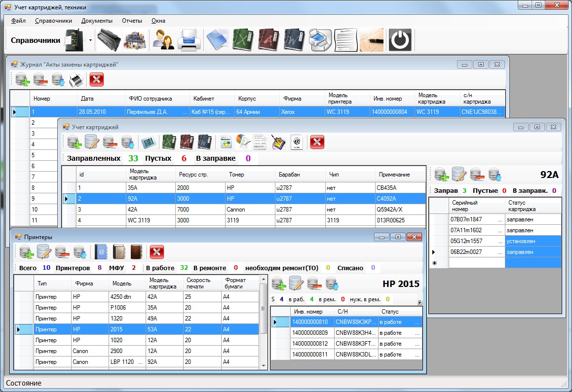
Task: Click the blue address book icon in Принтеры
Action: click(x=101, y=252)
